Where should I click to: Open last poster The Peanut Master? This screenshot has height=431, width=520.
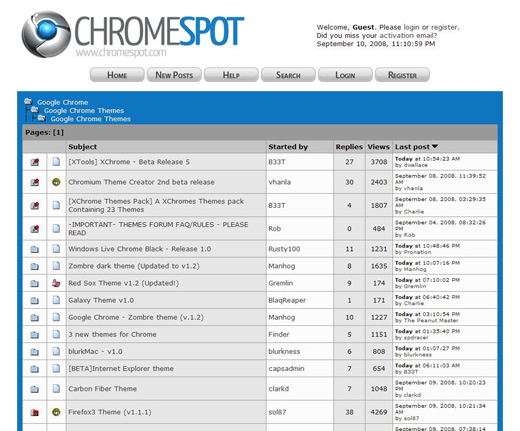coord(431,321)
